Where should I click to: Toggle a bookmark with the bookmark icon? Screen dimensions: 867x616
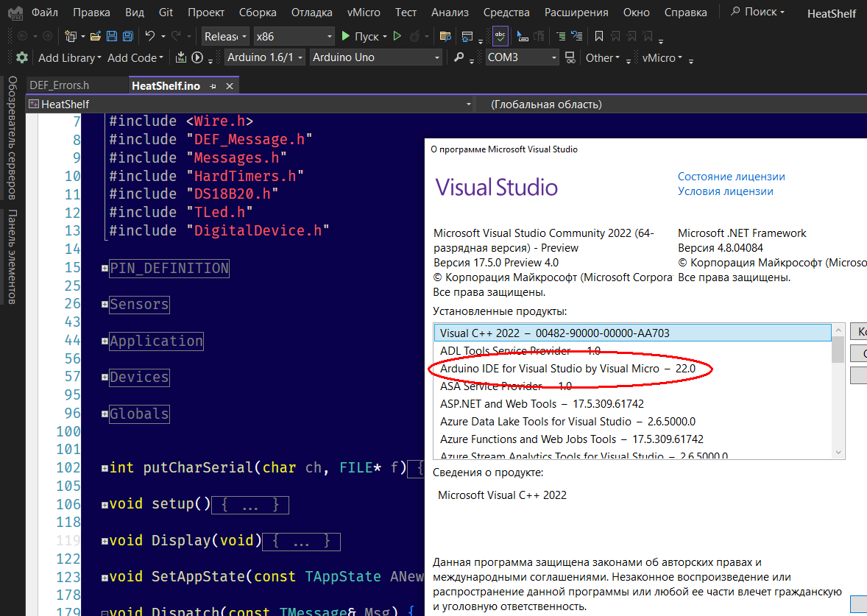coord(599,37)
